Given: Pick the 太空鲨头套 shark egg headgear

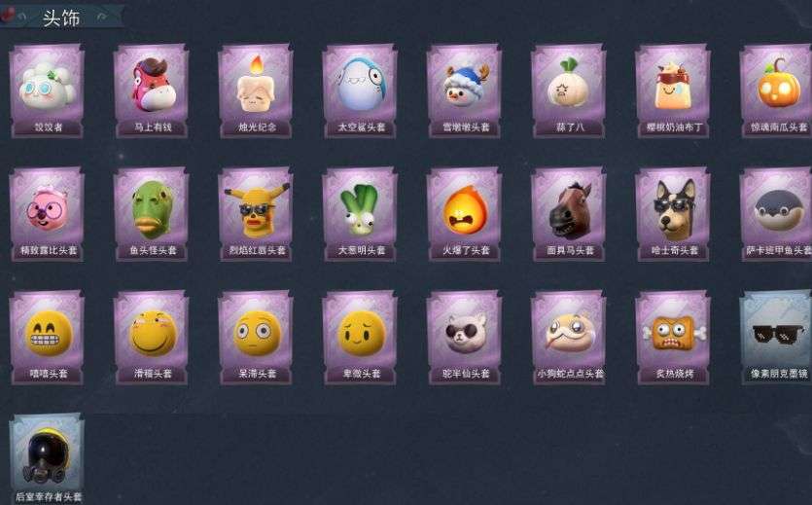Looking at the screenshot, I should [x=360, y=90].
